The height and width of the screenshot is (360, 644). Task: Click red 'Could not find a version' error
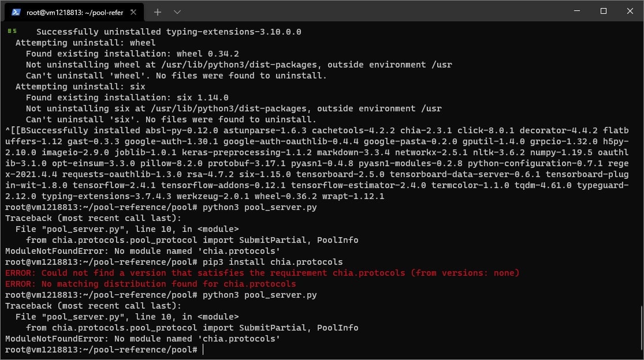262,273
